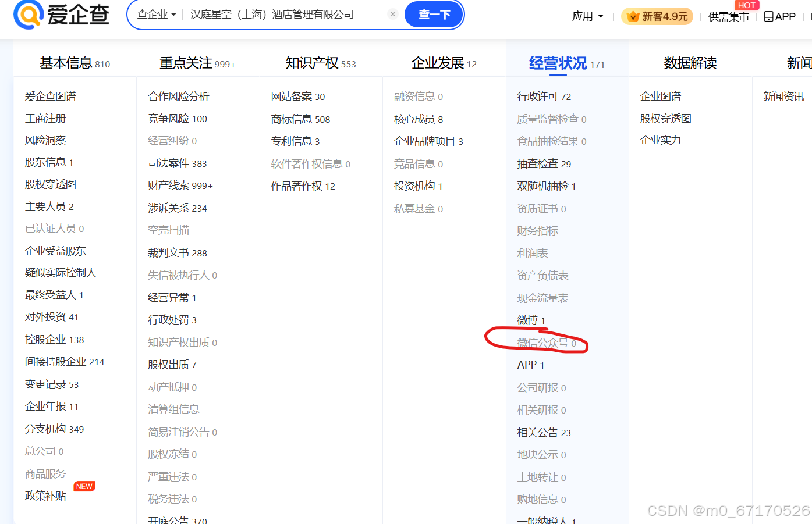Open 主要人员 2
This screenshot has height=524, width=812.
pyautogui.click(x=49, y=206)
